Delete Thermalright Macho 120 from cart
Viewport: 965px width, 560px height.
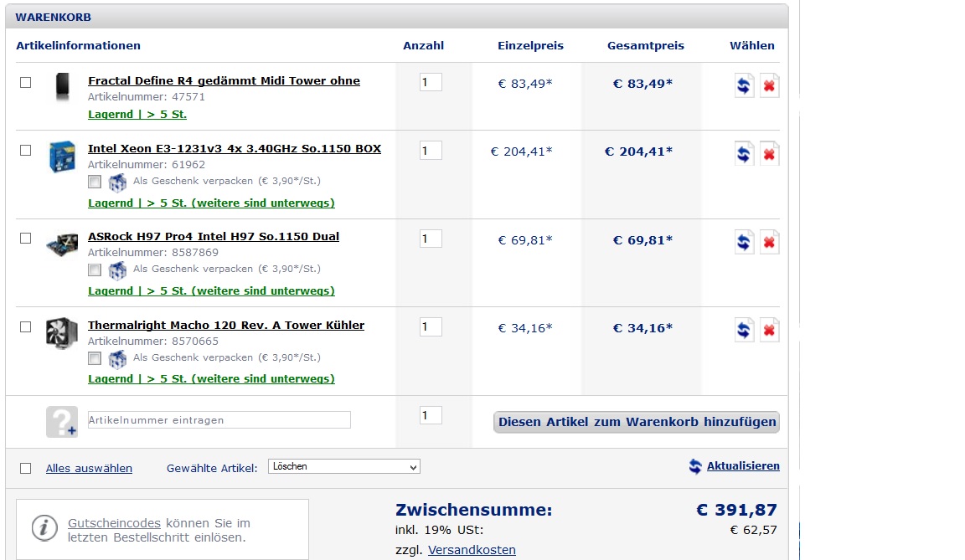pyautogui.click(x=769, y=330)
